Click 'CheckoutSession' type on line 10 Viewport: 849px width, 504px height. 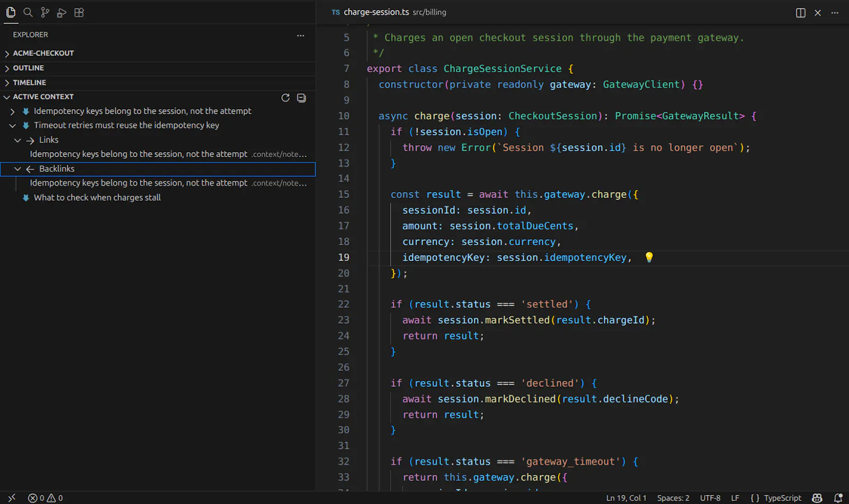[553, 116]
